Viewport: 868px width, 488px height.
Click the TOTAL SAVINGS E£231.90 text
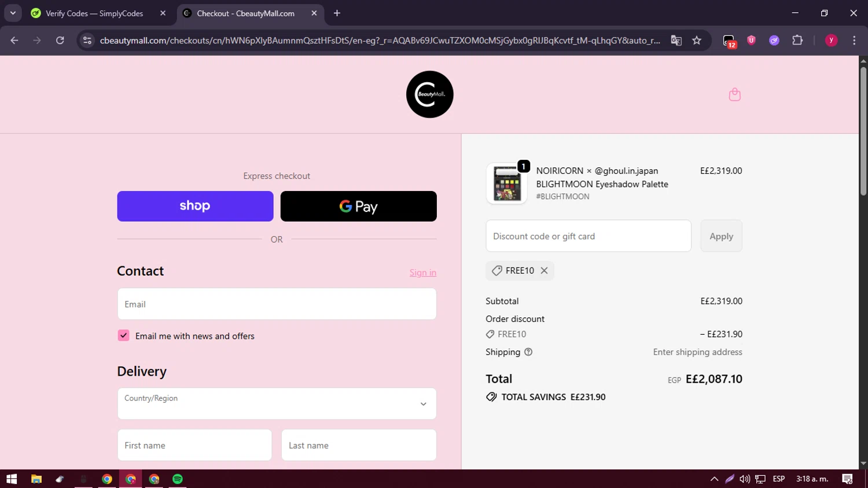(553, 397)
